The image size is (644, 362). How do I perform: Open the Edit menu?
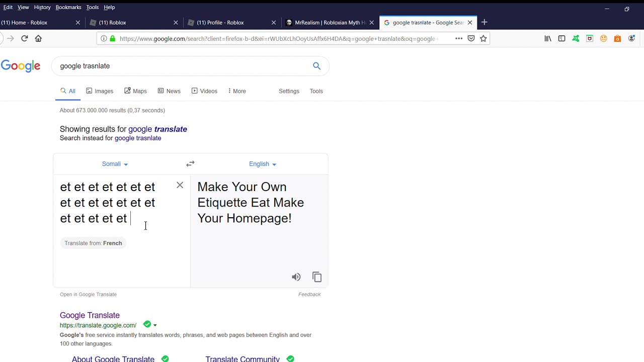click(8, 7)
